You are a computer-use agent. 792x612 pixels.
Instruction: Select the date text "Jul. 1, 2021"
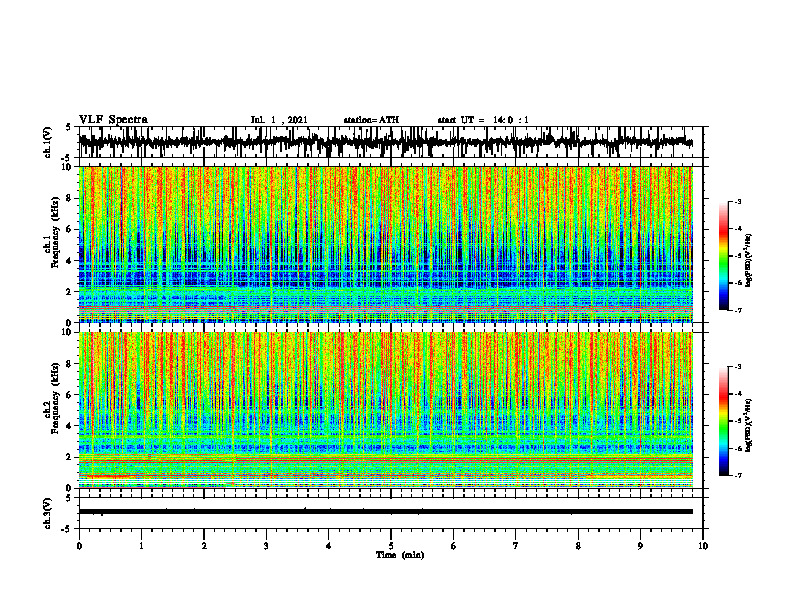pyautogui.click(x=279, y=120)
